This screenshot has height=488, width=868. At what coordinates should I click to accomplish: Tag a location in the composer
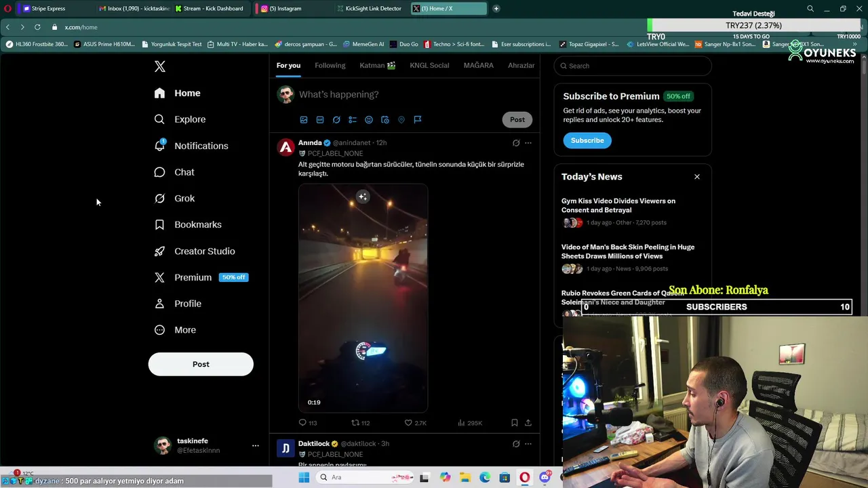pos(401,119)
